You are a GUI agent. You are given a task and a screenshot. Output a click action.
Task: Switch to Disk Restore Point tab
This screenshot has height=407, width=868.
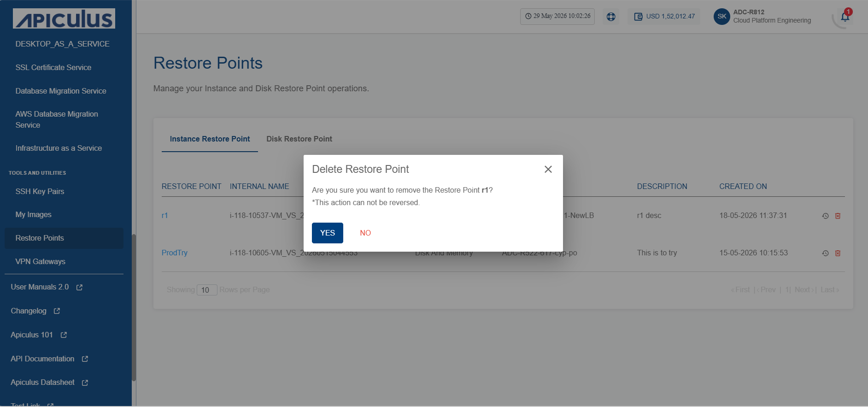(299, 139)
